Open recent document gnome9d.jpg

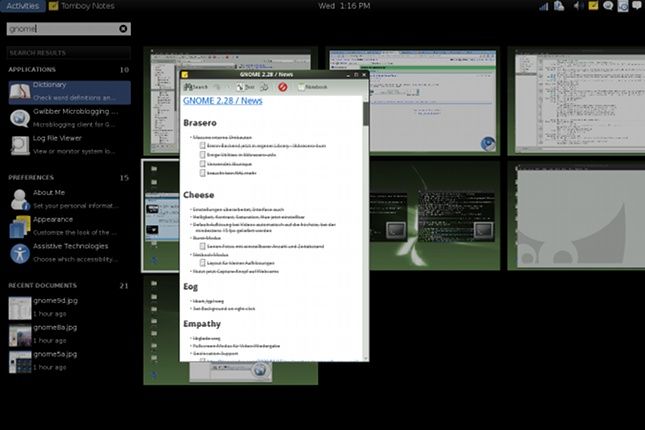(x=69, y=307)
